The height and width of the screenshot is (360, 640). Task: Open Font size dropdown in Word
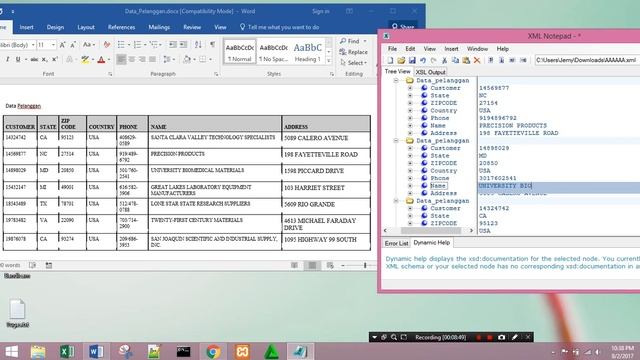click(53, 45)
